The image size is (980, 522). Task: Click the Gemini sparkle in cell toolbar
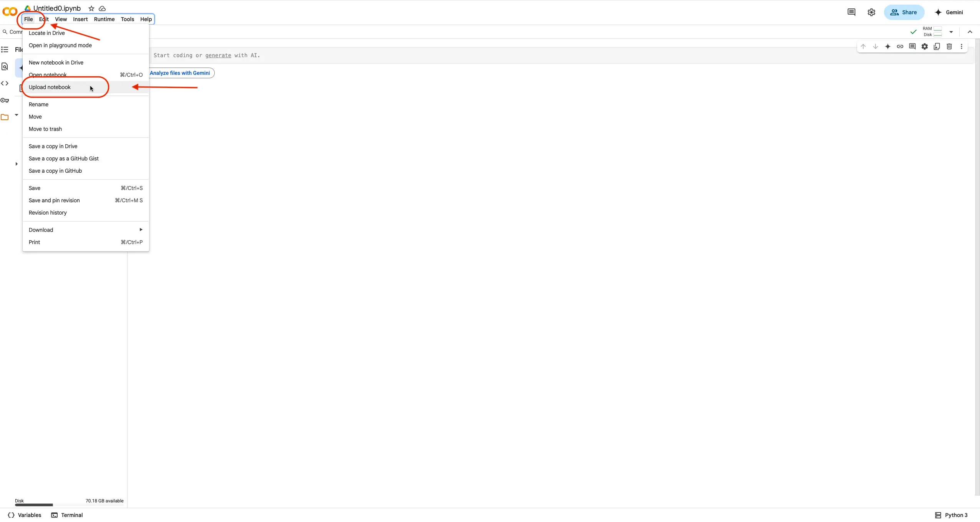pyautogui.click(x=888, y=46)
